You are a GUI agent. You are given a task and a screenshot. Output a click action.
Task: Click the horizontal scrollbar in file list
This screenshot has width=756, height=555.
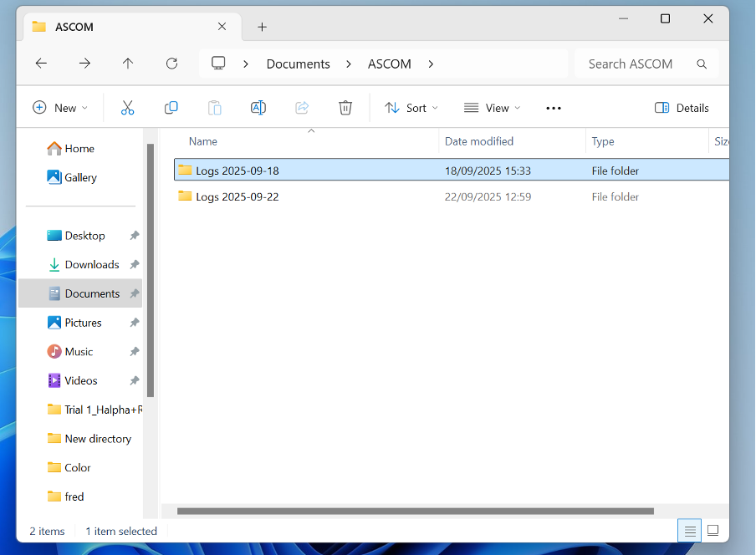click(x=415, y=511)
